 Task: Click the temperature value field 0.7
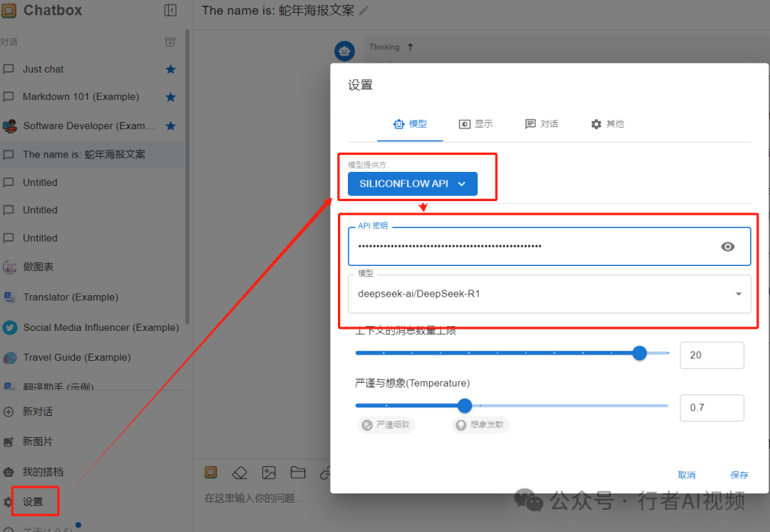(x=712, y=408)
